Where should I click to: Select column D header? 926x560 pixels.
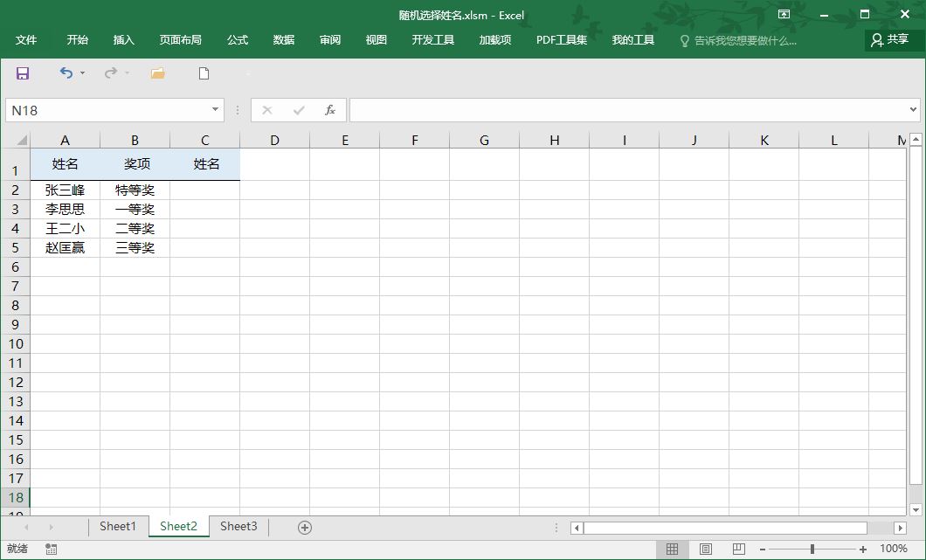[x=274, y=140]
